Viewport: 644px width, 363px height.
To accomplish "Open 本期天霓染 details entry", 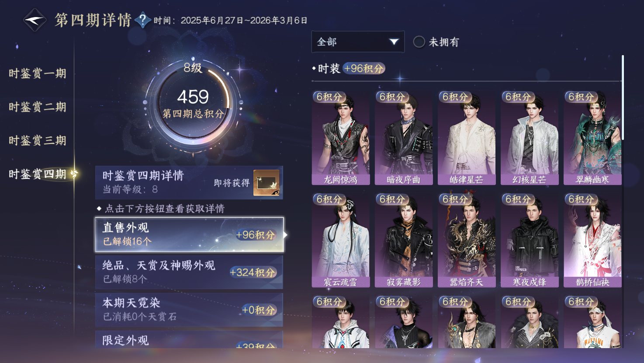I will 189,310.
